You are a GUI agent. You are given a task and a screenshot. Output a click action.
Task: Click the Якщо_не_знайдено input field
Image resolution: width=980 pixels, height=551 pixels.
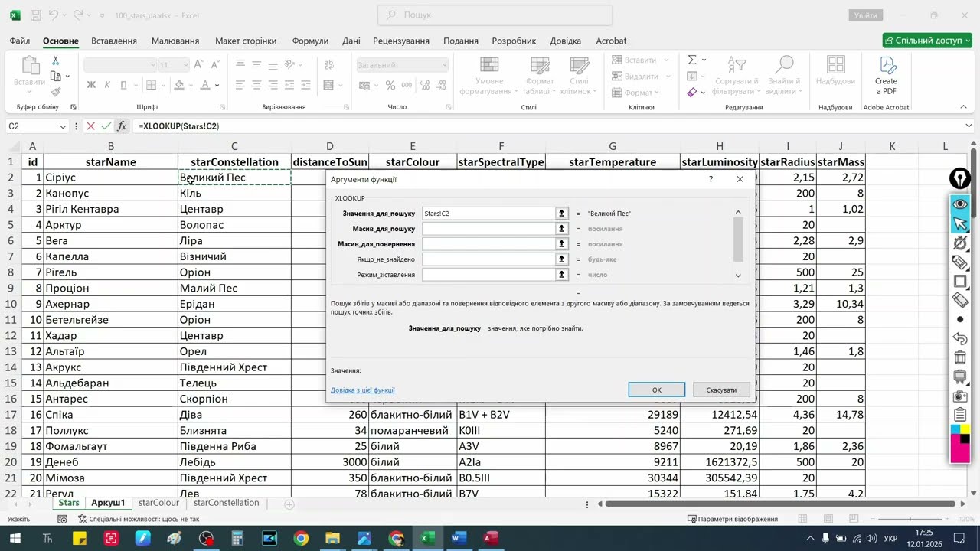point(488,259)
